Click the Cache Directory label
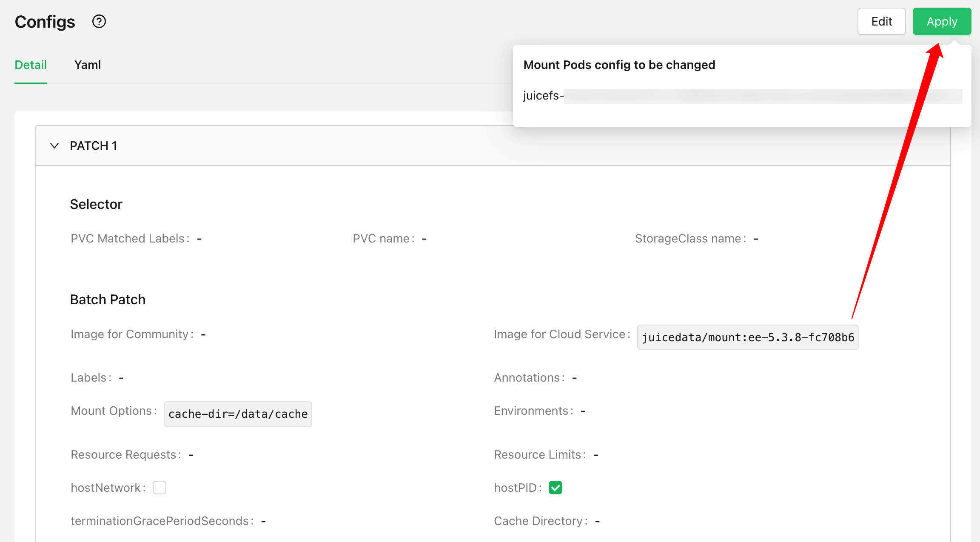Screen dimensions: 980x542 [541, 521]
